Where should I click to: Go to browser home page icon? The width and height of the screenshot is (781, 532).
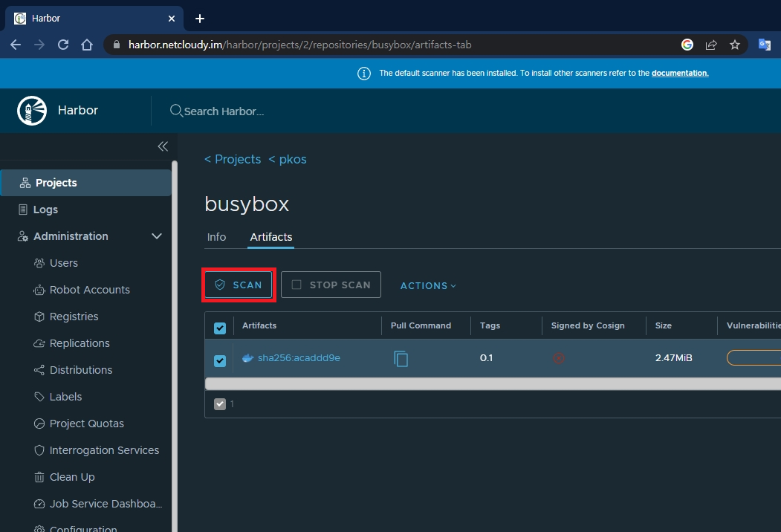(x=87, y=45)
